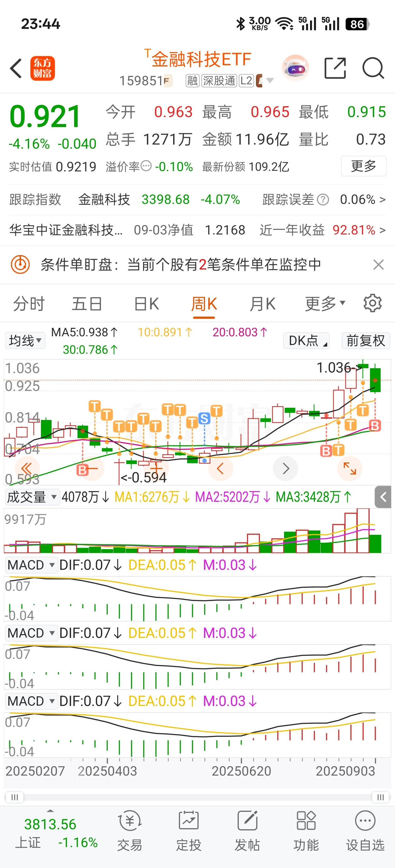The width and height of the screenshot is (395, 868).
Task: Open stock search magnifier
Action: pos(373,68)
